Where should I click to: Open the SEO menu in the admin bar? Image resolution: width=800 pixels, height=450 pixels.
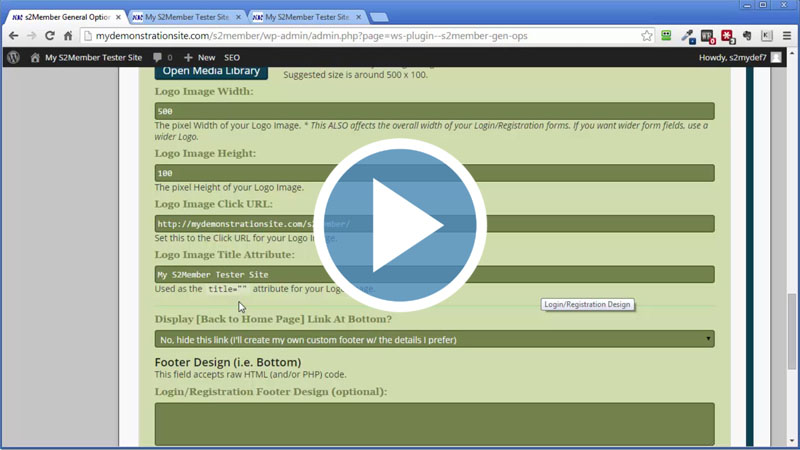point(232,58)
